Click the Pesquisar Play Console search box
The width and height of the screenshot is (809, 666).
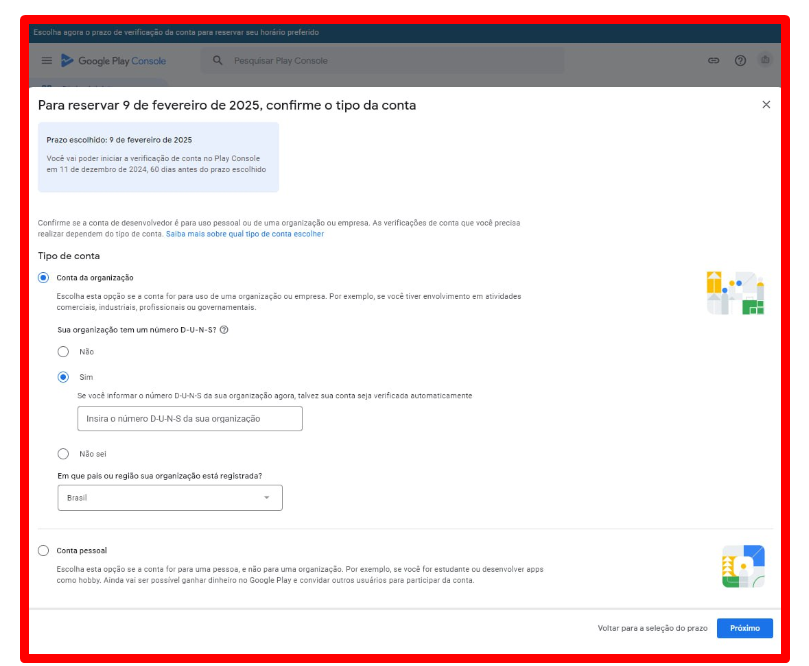390,61
